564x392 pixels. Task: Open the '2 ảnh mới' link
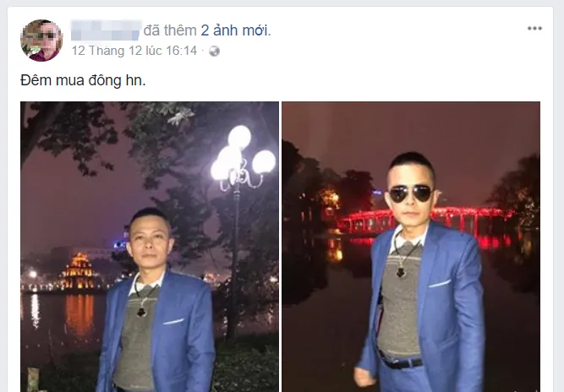(x=234, y=30)
